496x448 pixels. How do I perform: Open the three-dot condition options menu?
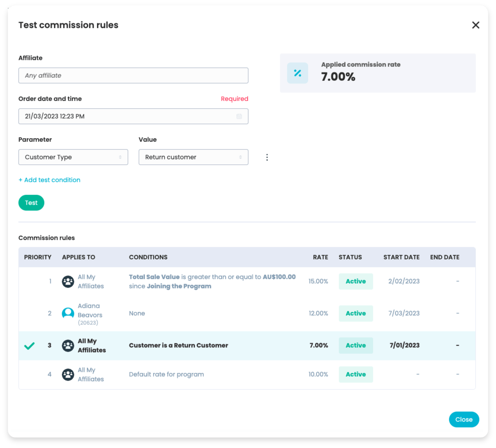click(267, 157)
